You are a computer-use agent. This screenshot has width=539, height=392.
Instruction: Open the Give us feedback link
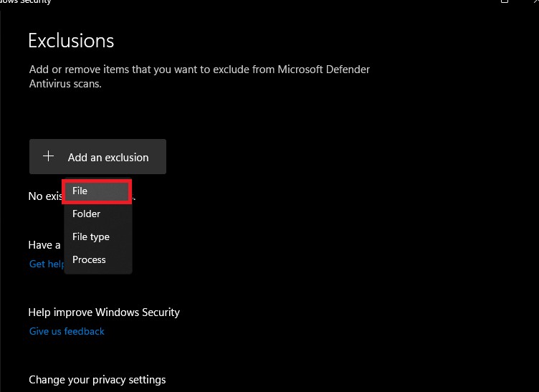pyautogui.click(x=67, y=331)
